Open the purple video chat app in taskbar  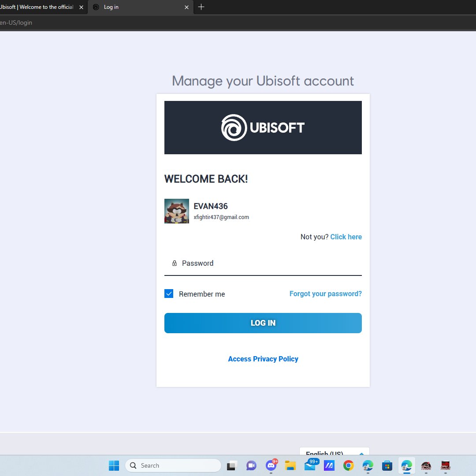[x=251, y=465]
